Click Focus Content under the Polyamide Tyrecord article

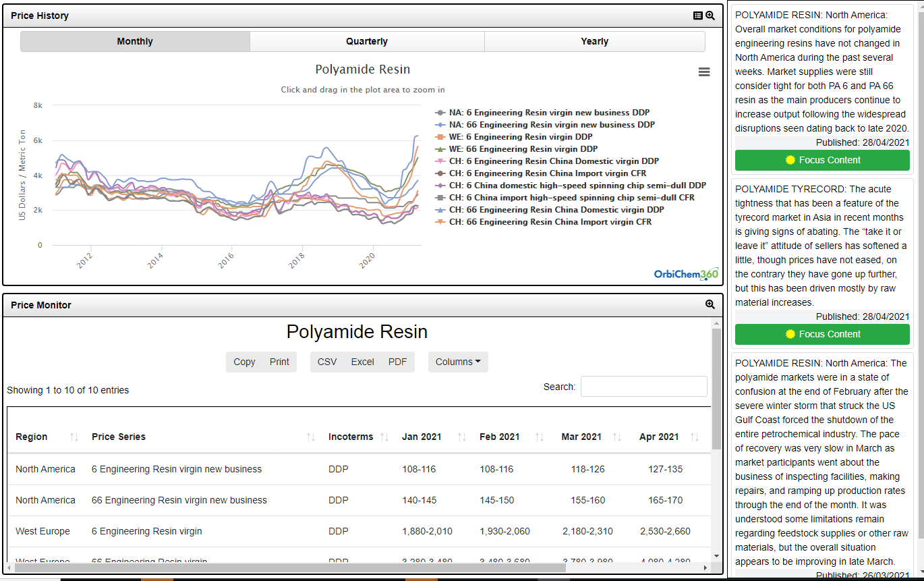coord(822,334)
